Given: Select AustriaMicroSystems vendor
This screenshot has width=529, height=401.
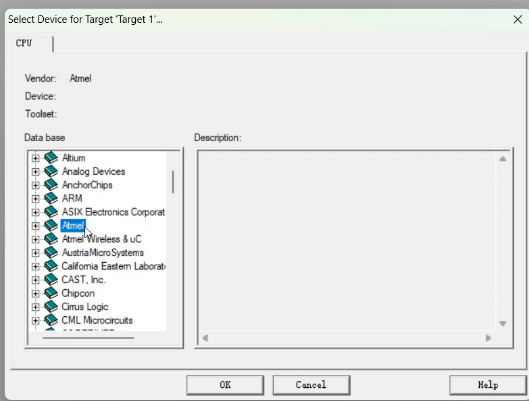Looking at the screenshot, I should coord(103,253).
